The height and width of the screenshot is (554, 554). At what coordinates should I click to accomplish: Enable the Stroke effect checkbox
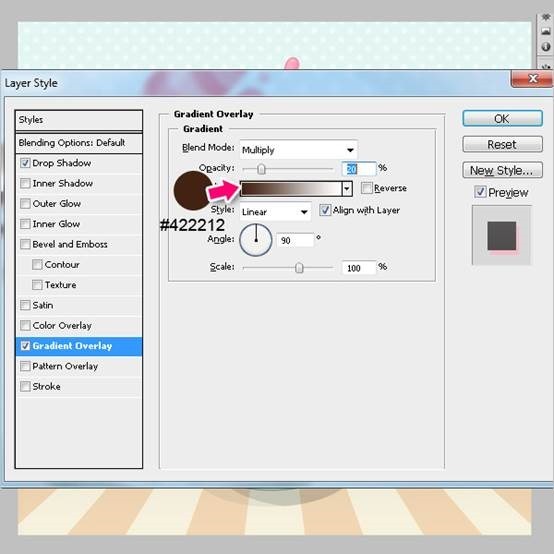pyautogui.click(x=25, y=387)
